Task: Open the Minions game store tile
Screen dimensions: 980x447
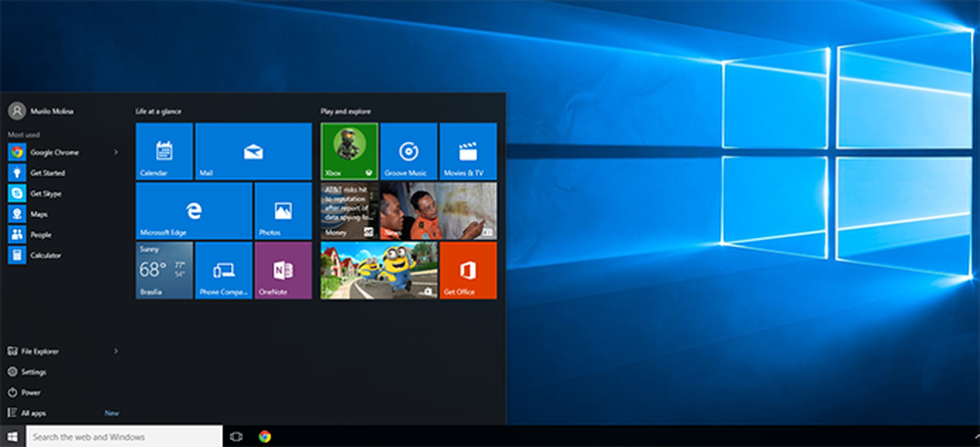Action: tap(379, 270)
